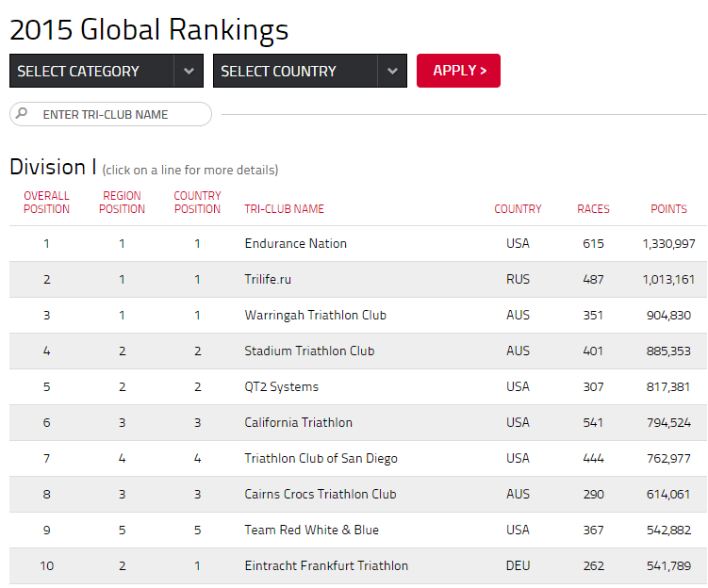Open details for Warringah Triathlon Club
This screenshot has height=588, width=708.
[358, 315]
